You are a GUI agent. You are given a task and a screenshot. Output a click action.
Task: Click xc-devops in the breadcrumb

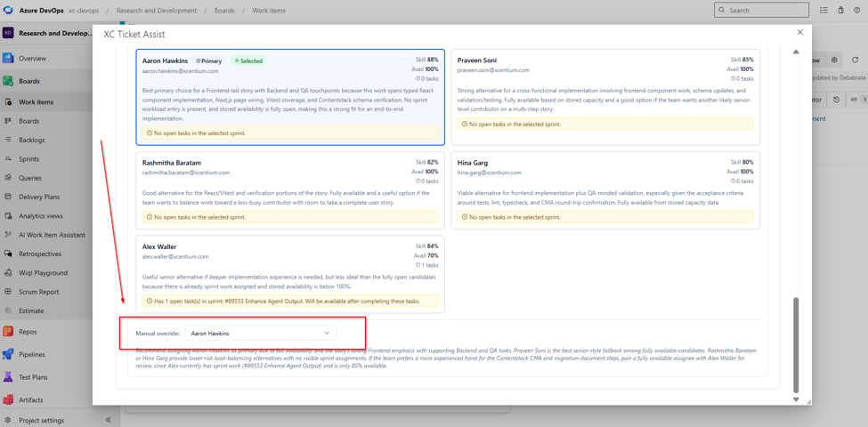point(82,11)
